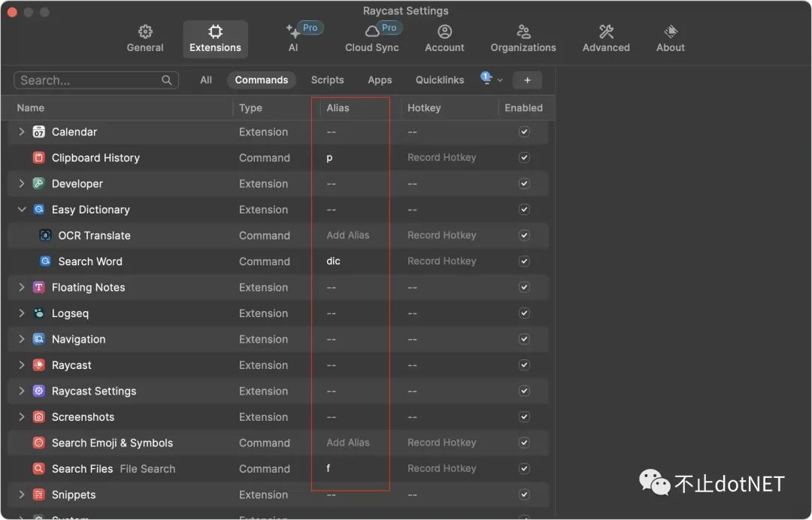Screen dimensions: 812x520
Task: Disable the OCR Translate command checkbox
Action: click(x=524, y=235)
